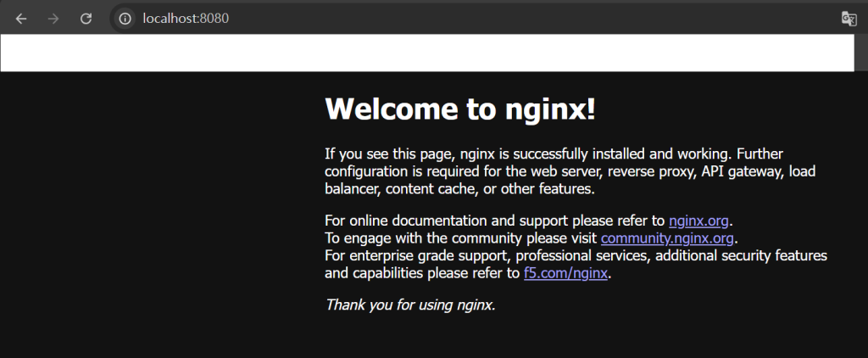Select the 'Welcome to nginx!' heading
The image size is (868, 358).
click(x=460, y=109)
